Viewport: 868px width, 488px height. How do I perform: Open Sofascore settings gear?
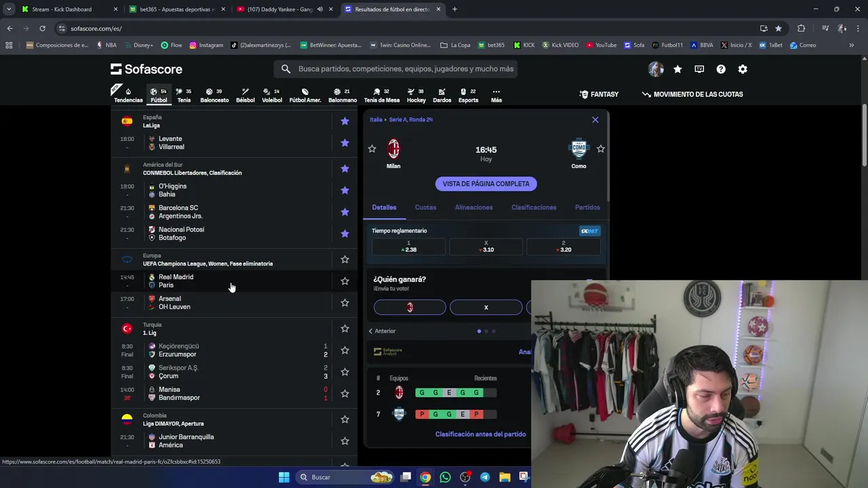coord(743,69)
